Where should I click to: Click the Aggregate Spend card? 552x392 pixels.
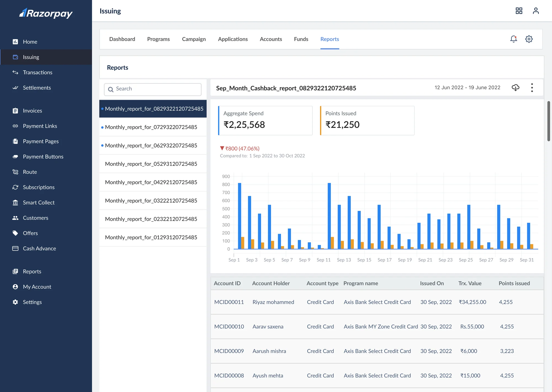click(x=265, y=120)
